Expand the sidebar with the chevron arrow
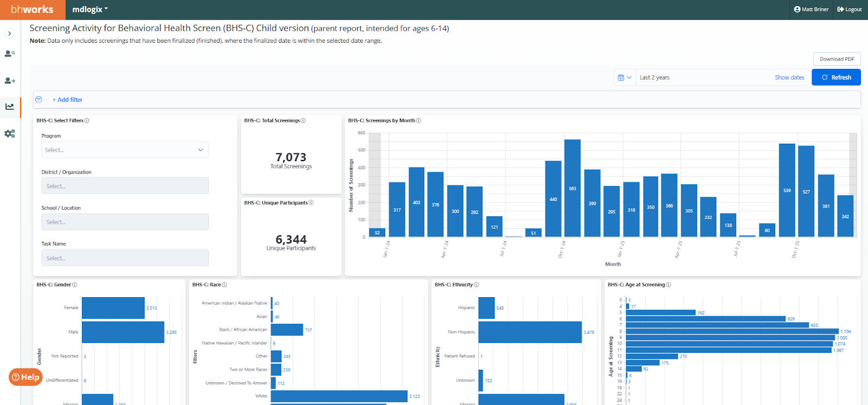This screenshot has height=405, width=868. point(9,34)
